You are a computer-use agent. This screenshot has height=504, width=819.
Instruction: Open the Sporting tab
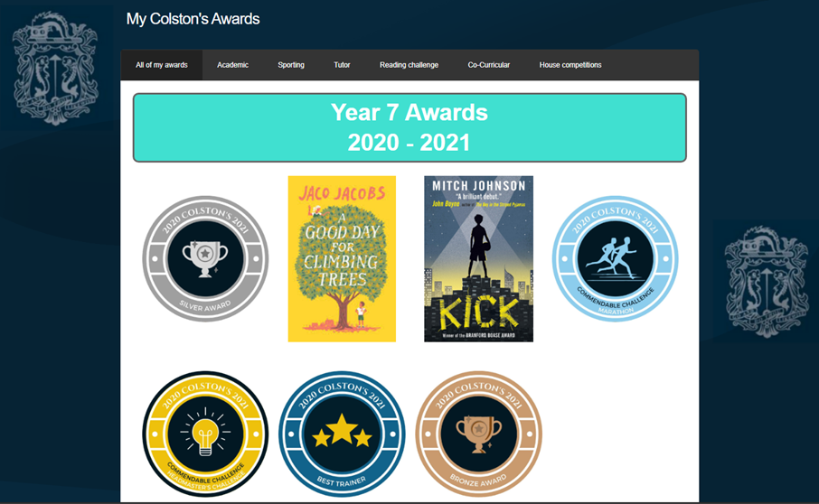click(291, 65)
